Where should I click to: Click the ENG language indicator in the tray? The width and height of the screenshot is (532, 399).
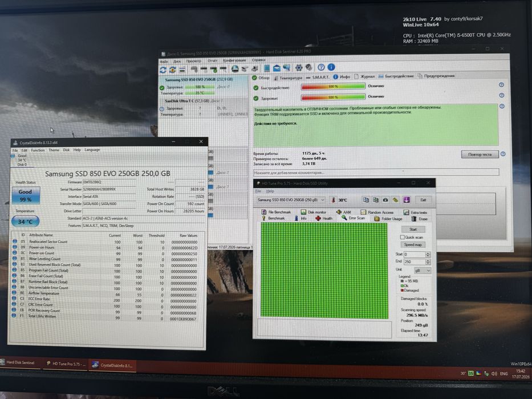504,373
